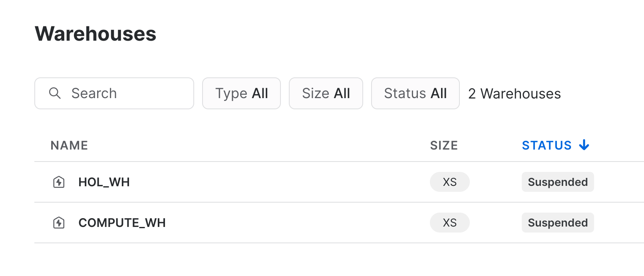Expand the Size All filter dropdown

coord(326,93)
